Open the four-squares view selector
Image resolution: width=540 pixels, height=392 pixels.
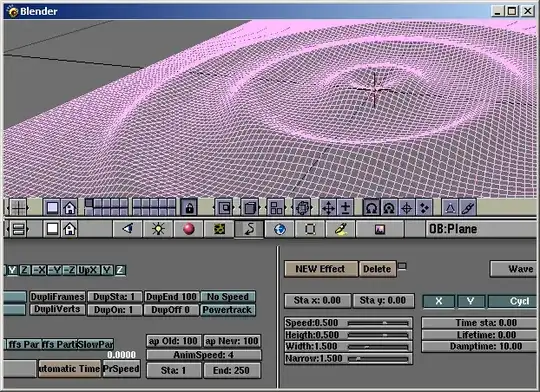pyautogui.click(x=276, y=208)
